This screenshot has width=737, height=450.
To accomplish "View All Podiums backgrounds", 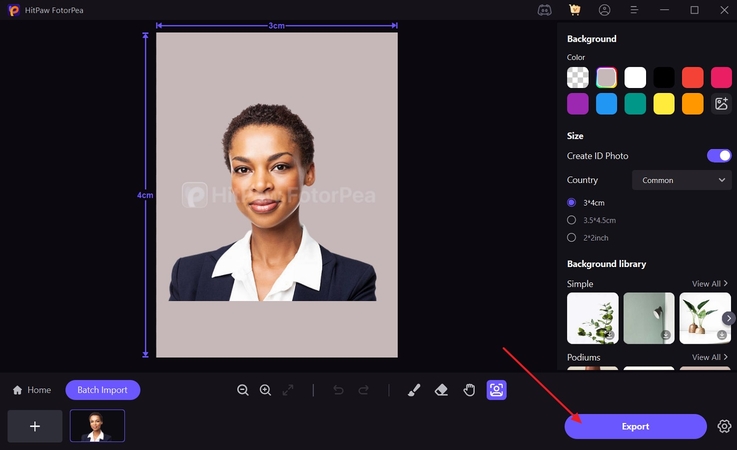I will [710, 357].
